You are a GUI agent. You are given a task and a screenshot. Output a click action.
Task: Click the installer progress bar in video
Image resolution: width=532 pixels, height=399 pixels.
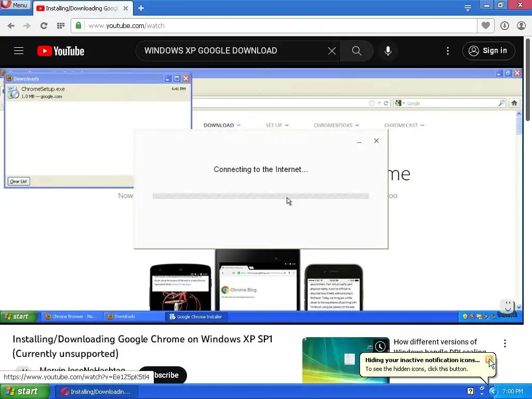click(261, 196)
